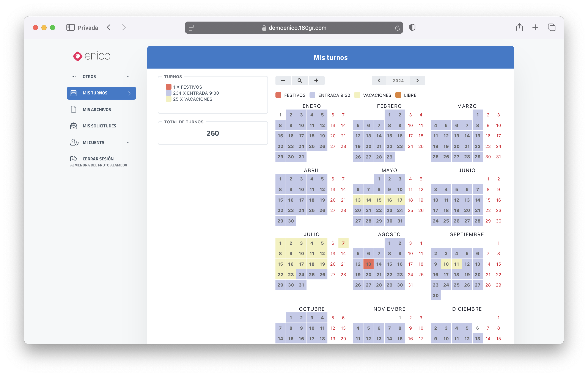
Task: Expand the Mi Cuenta menu chevron
Action: (128, 142)
